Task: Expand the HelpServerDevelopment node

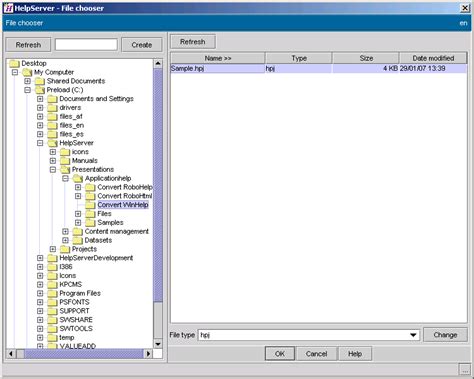Action: (x=40, y=258)
